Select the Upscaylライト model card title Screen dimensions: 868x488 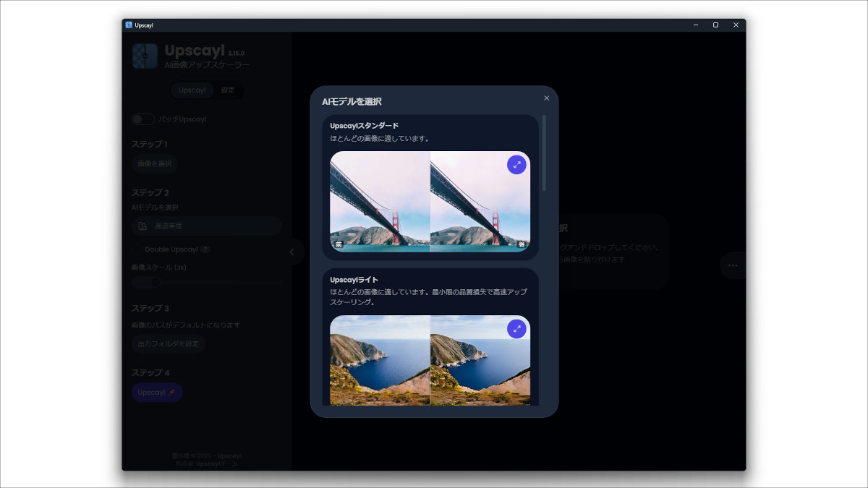coord(354,280)
